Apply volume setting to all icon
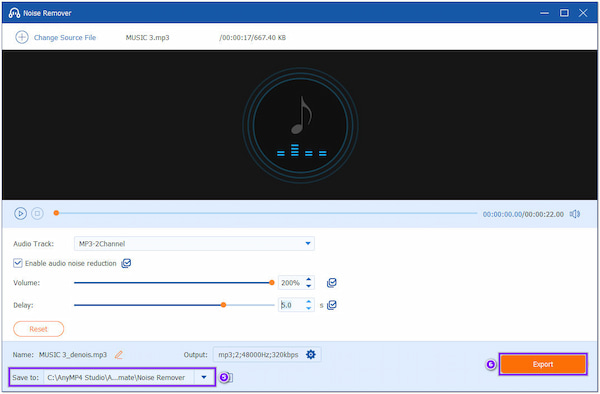The height and width of the screenshot is (394, 600). pyautogui.click(x=331, y=283)
